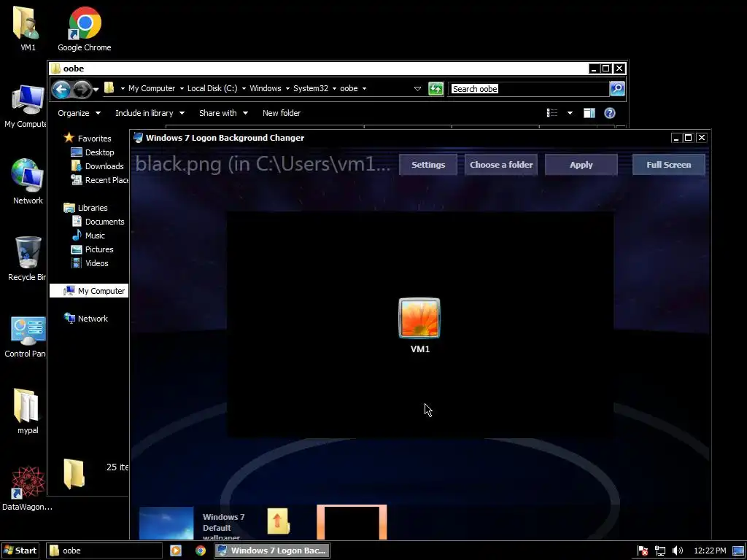This screenshot has width=747, height=560.
Task: Open the address bar history dropdown
Action: (417, 88)
